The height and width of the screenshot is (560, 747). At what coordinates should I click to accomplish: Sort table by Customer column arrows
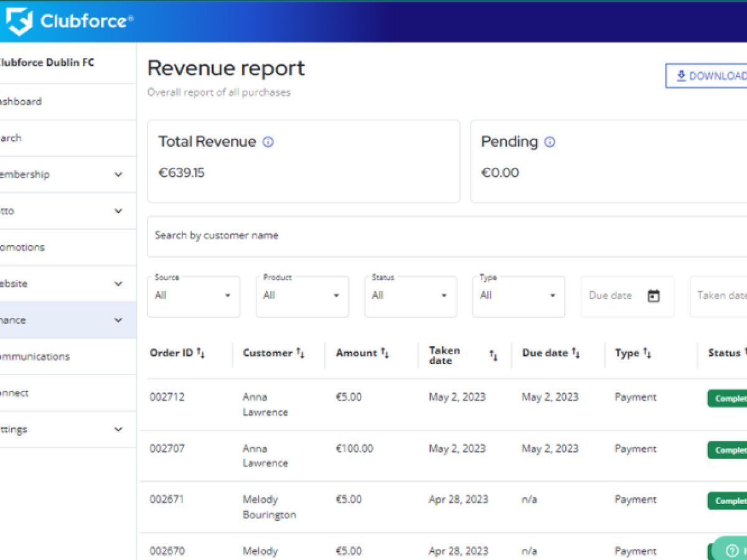tap(301, 353)
